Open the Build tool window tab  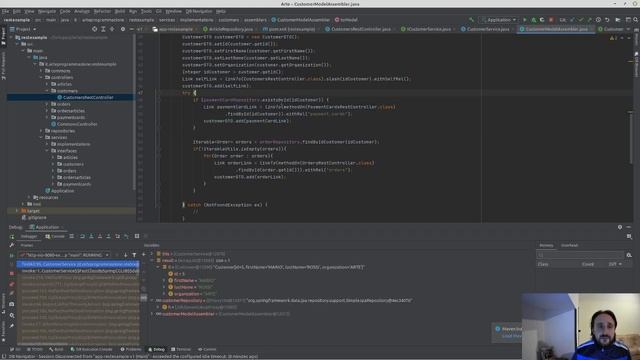pyautogui.click(x=56, y=349)
